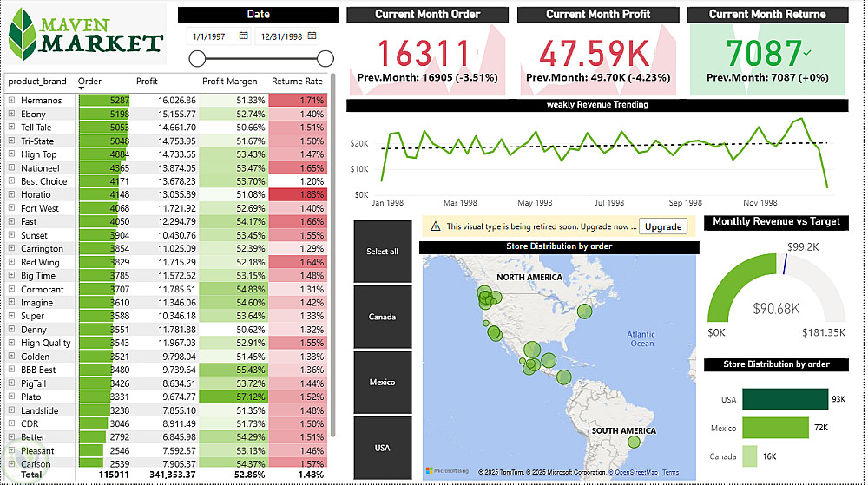The width and height of the screenshot is (868, 485).
Task: Expand the High Top brand row
Action: pos(11,154)
